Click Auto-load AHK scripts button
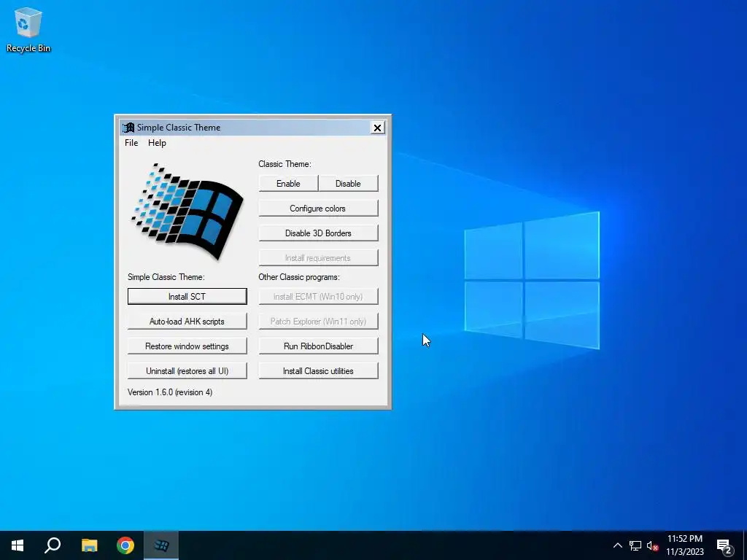Screen dimensions: 747x560 coord(187,321)
